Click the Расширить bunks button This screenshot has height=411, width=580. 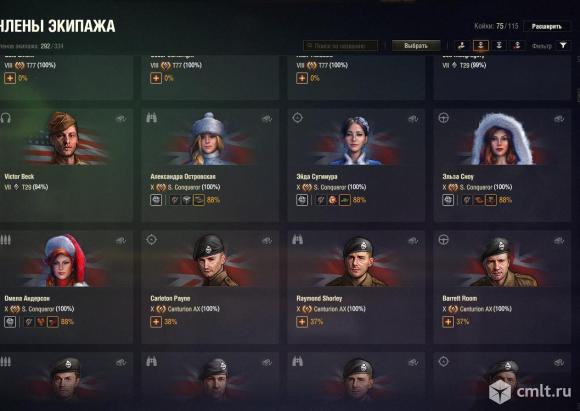pyautogui.click(x=546, y=26)
